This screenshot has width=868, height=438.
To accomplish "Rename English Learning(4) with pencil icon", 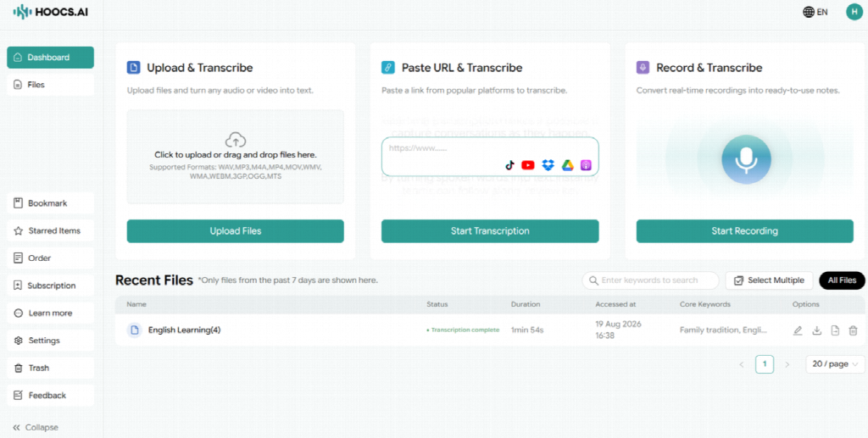I will click(x=798, y=330).
